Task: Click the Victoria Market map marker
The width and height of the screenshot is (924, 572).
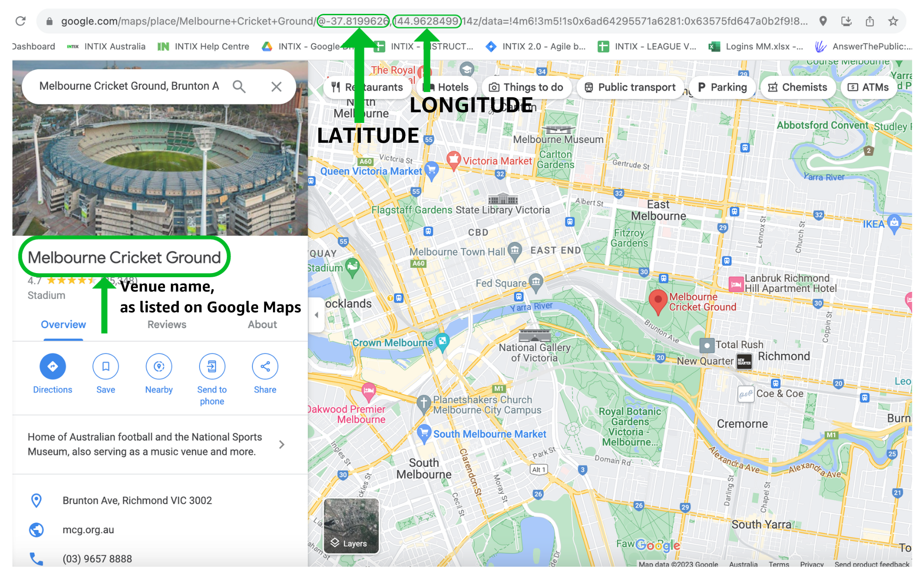Action: [x=454, y=160]
